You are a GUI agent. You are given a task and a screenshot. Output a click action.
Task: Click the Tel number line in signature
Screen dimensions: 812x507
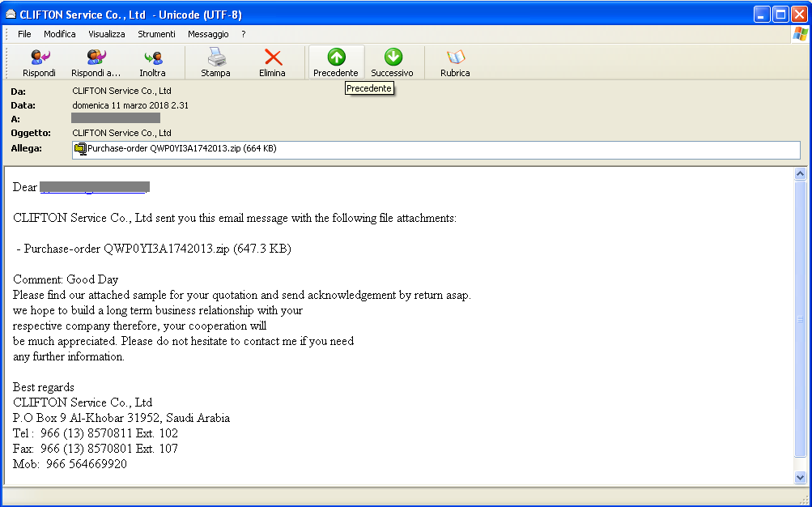pyautogui.click(x=96, y=433)
